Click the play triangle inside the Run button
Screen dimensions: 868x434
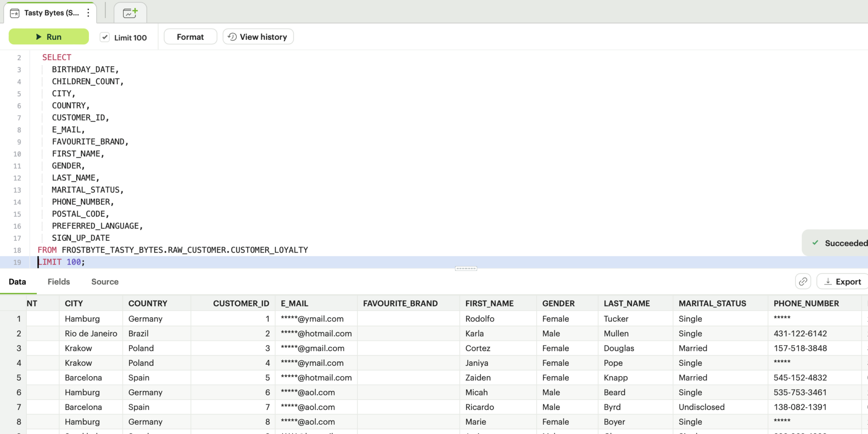tap(38, 36)
